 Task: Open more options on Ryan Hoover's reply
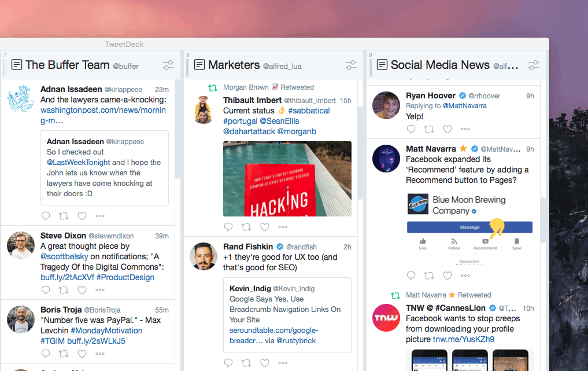coord(465,128)
